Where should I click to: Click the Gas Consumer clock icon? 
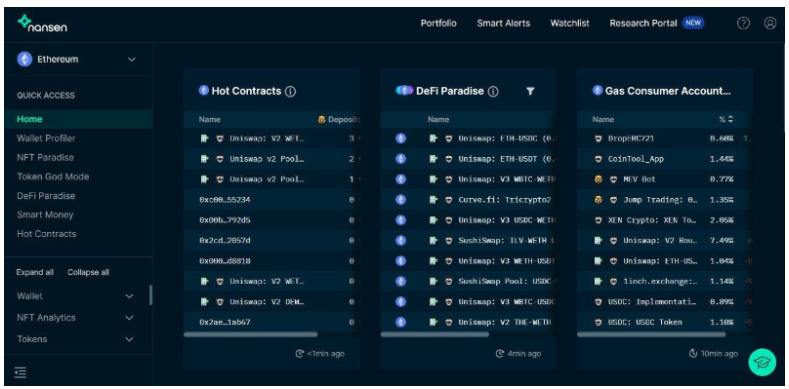click(x=693, y=354)
